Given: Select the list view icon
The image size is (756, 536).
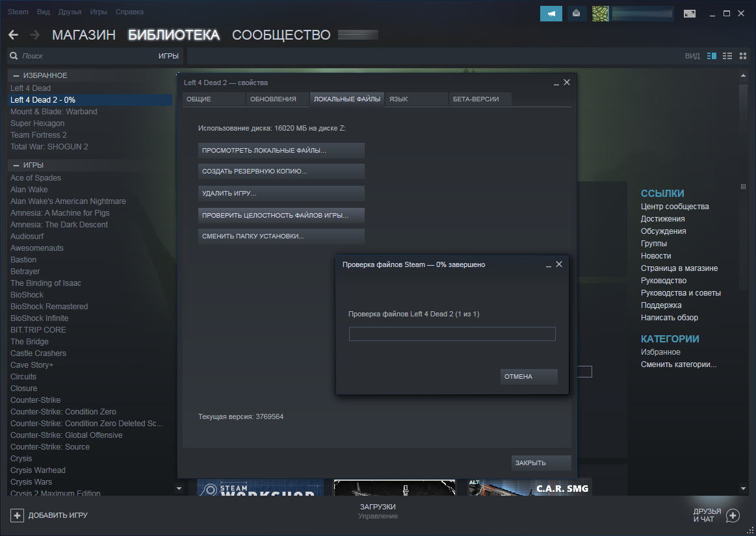Looking at the screenshot, I should coord(727,56).
